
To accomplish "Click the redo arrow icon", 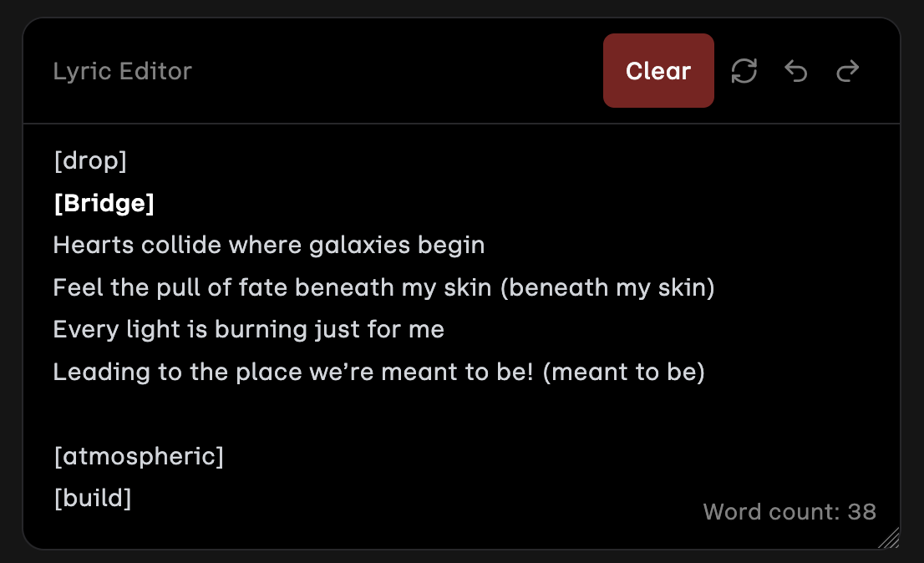I will (x=848, y=72).
